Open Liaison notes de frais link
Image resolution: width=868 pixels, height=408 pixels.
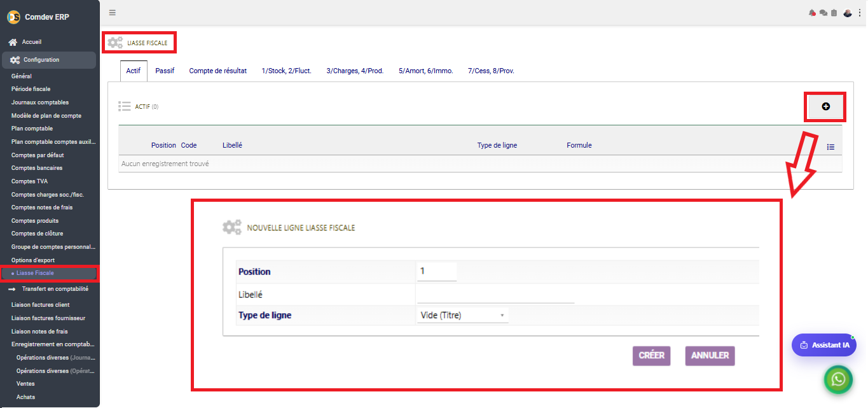pyautogui.click(x=39, y=332)
